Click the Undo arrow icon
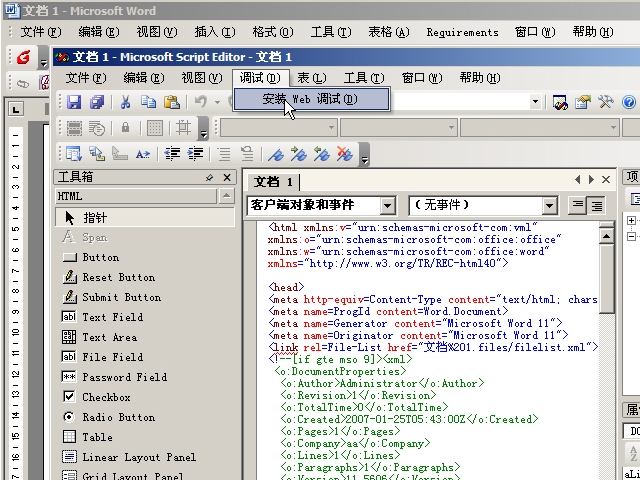The height and width of the screenshot is (480, 640). point(200,102)
